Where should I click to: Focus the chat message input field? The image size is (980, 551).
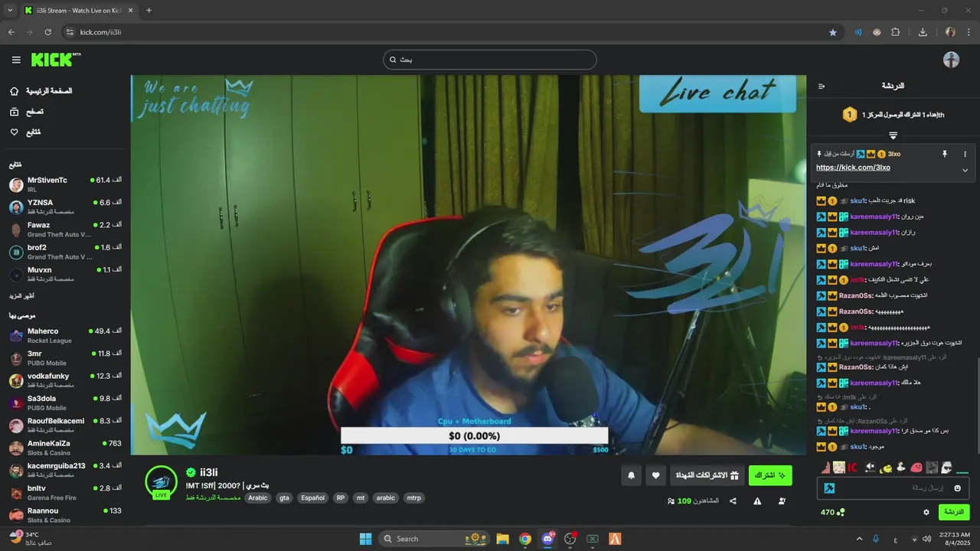(893, 488)
